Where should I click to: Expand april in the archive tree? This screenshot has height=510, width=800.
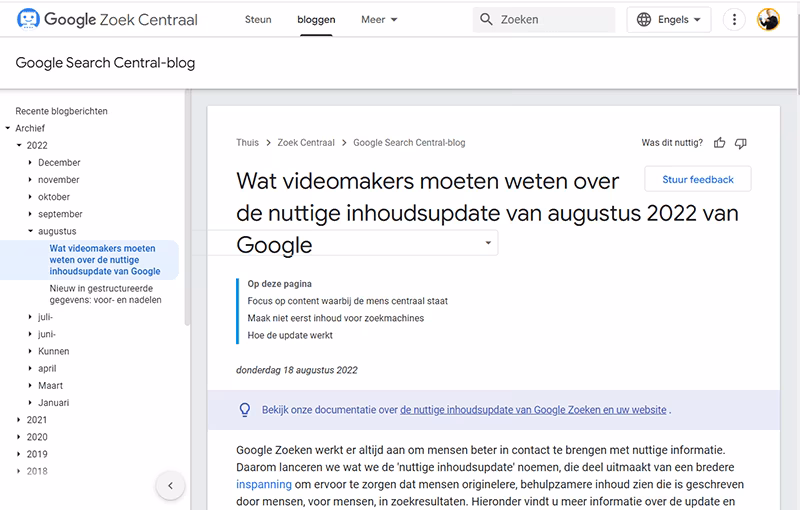[x=30, y=368]
